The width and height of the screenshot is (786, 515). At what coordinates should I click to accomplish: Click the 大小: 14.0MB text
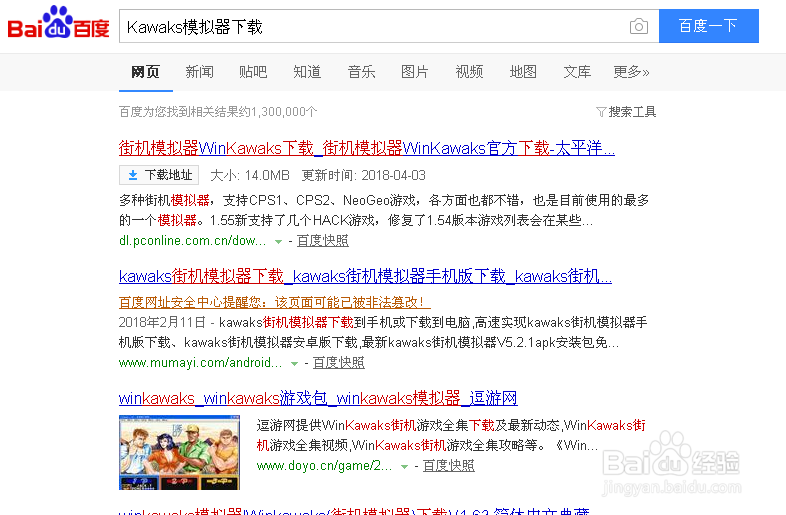250,176
